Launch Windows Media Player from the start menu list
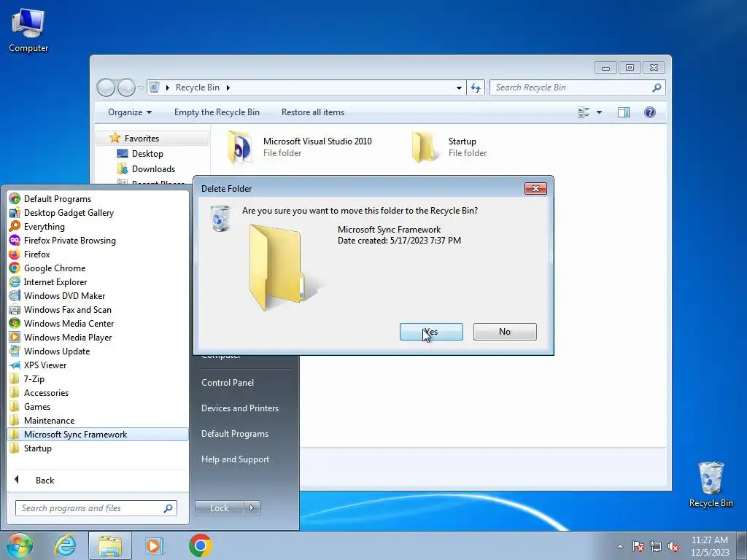 coord(98,337)
